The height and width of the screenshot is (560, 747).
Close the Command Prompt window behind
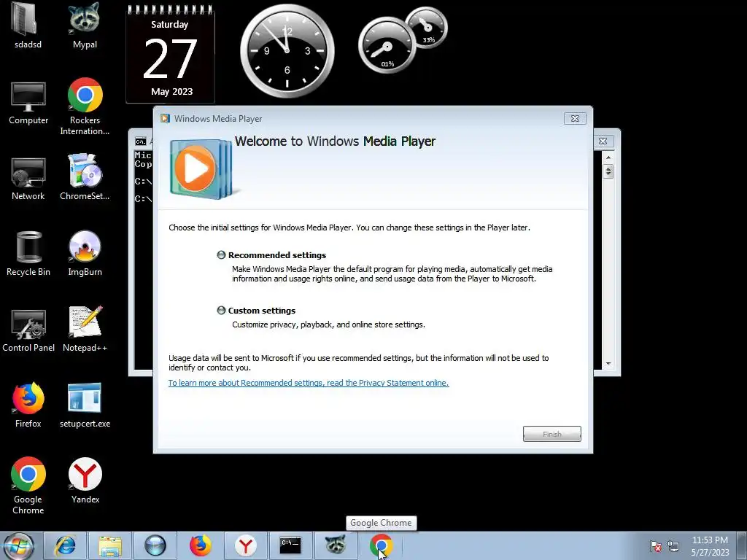click(x=603, y=141)
